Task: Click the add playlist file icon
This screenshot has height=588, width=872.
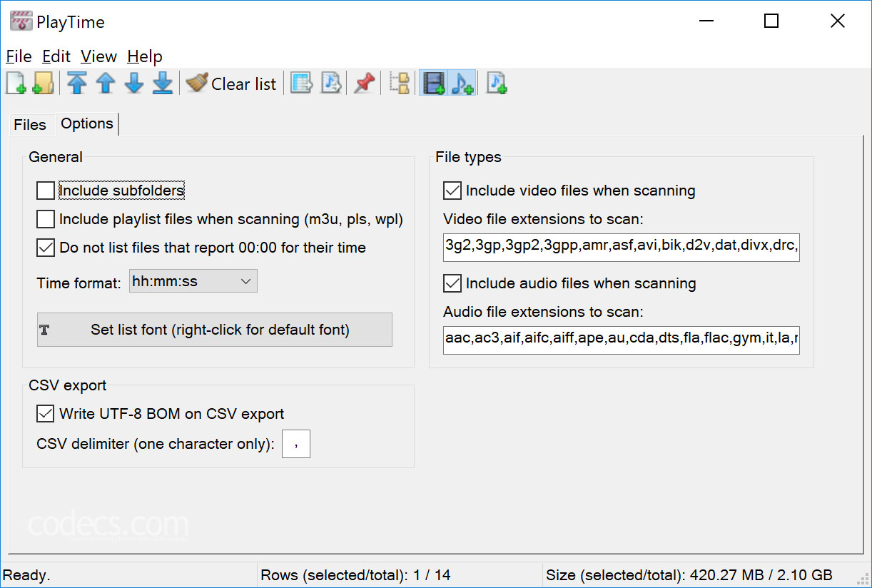Action: (497, 83)
